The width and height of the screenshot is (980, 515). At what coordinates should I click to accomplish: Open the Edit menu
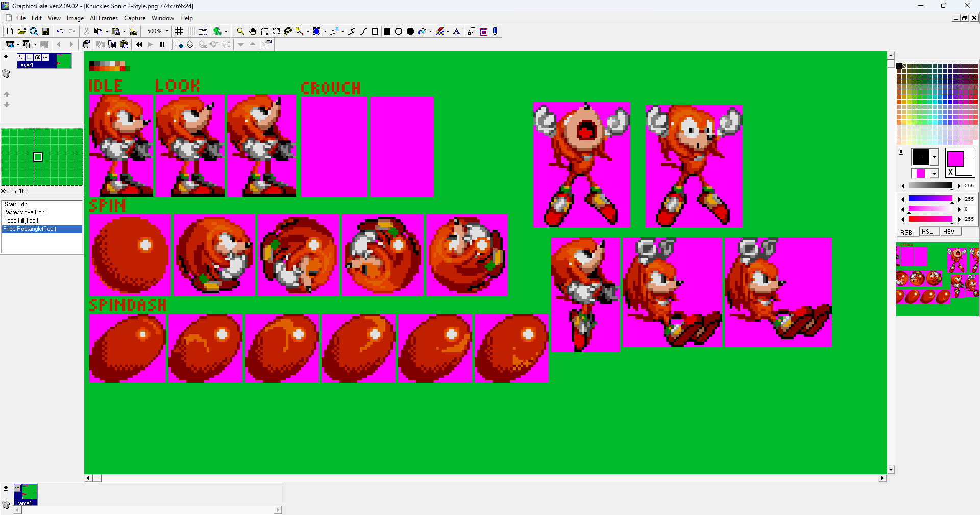37,18
